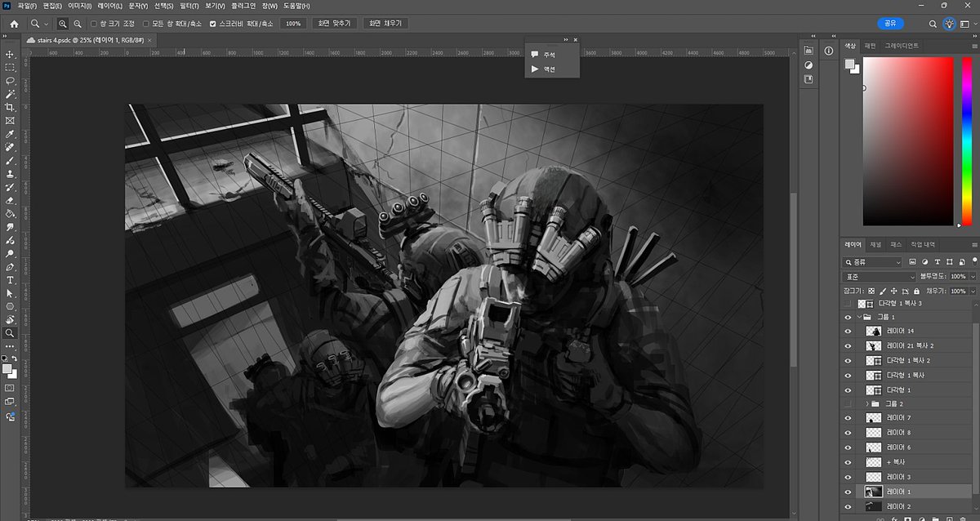Select the Clone Stamp tool
The width and height of the screenshot is (980, 521).
click(x=10, y=173)
